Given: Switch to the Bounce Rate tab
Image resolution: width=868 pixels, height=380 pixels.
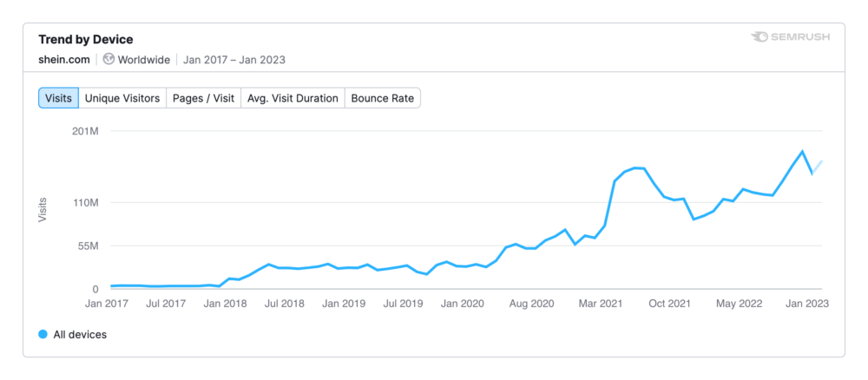Looking at the screenshot, I should [x=383, y=98].
